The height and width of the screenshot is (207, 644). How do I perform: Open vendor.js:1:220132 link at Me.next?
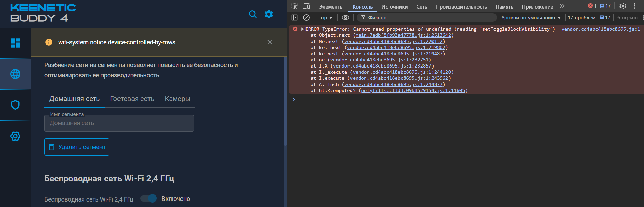(x=393, y=41)
